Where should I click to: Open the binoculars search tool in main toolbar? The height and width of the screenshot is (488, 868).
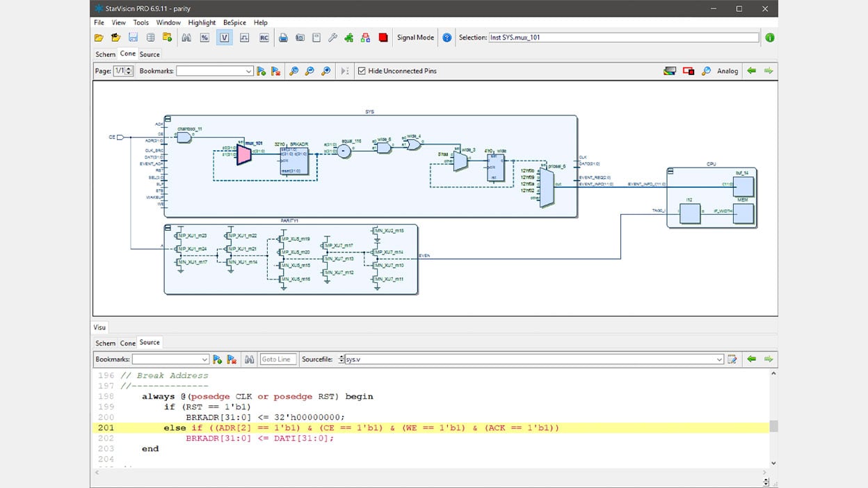186,38
